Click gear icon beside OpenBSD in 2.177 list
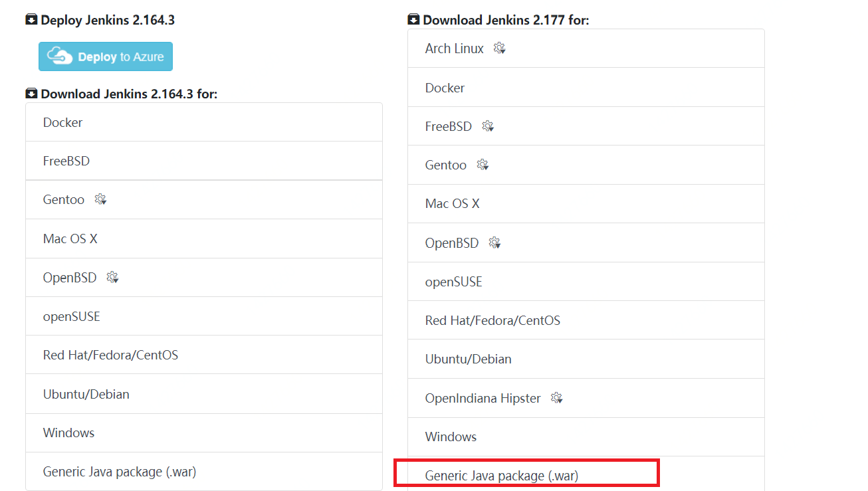The image size is (868, 491). click(x=494, y=243)
